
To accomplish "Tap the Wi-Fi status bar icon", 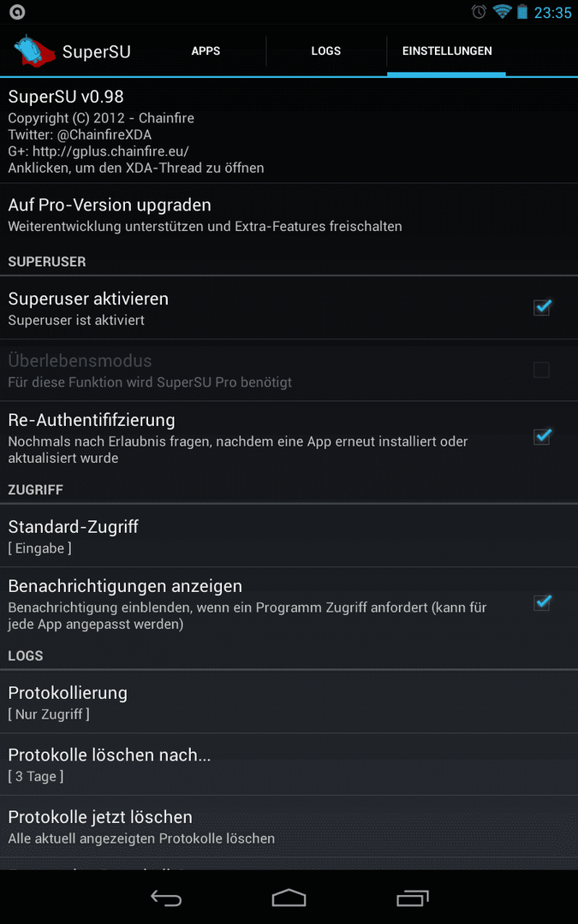I will click(502, 12).
